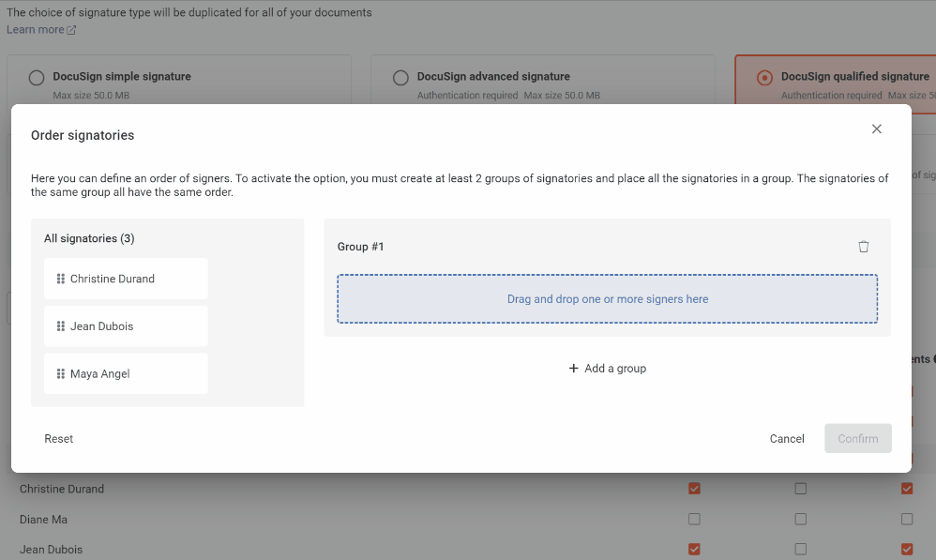Click Add a group label

(615, 369)
